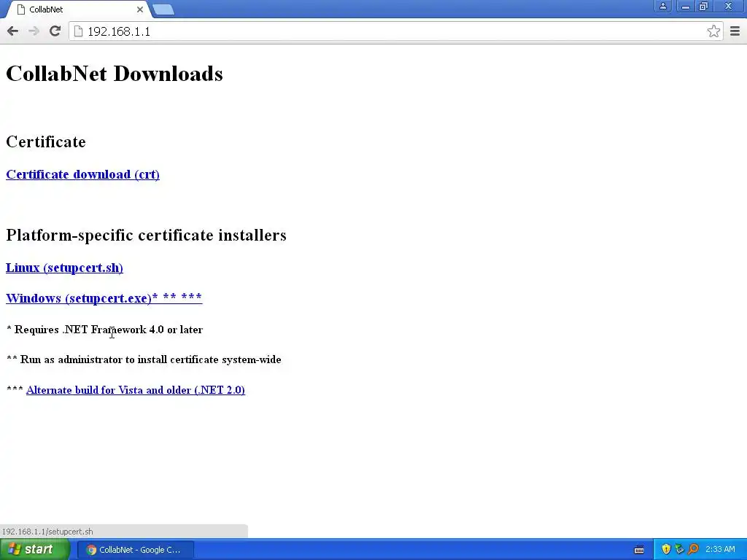The image size is (747, 560).
Task: Go back using the browser back arrow
Action: click(13, 31)
